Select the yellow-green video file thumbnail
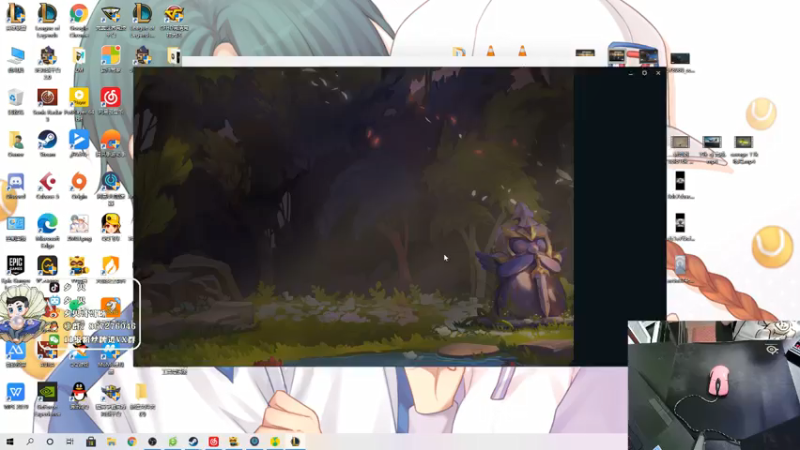The height and width of the screenshot is (450, 800). coord(743,142)
